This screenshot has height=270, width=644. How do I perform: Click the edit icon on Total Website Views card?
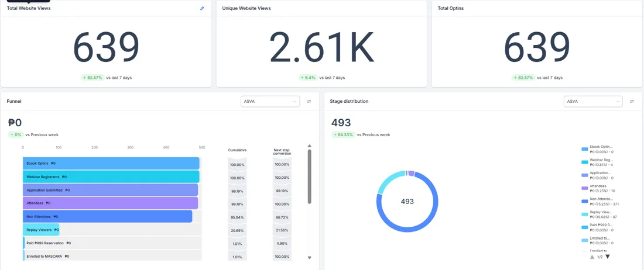click(x=202, y=8)
